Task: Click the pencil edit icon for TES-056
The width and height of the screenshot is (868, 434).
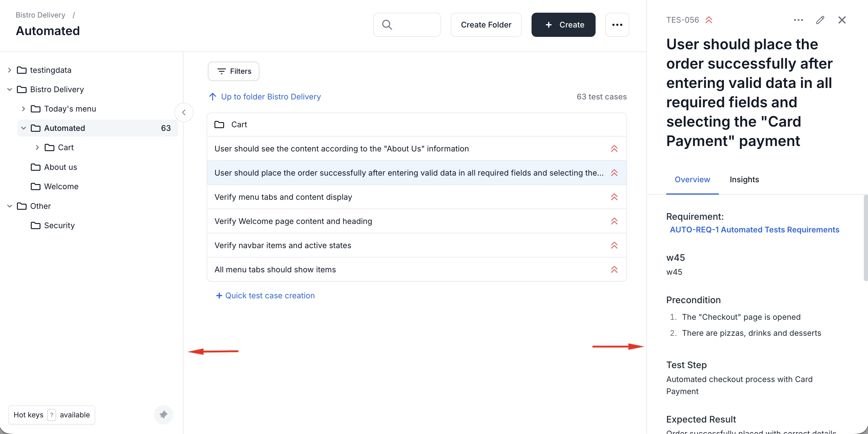Action: tap(820, 20)
